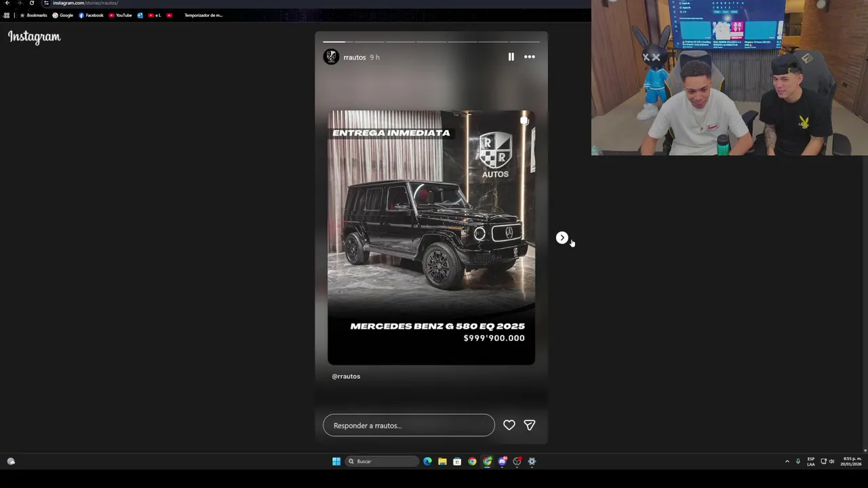The width and height of the screenshot is (868, 488).
Task: Open the shared Mercedes Benz G 580 post
Action: [x=431, y=237]
